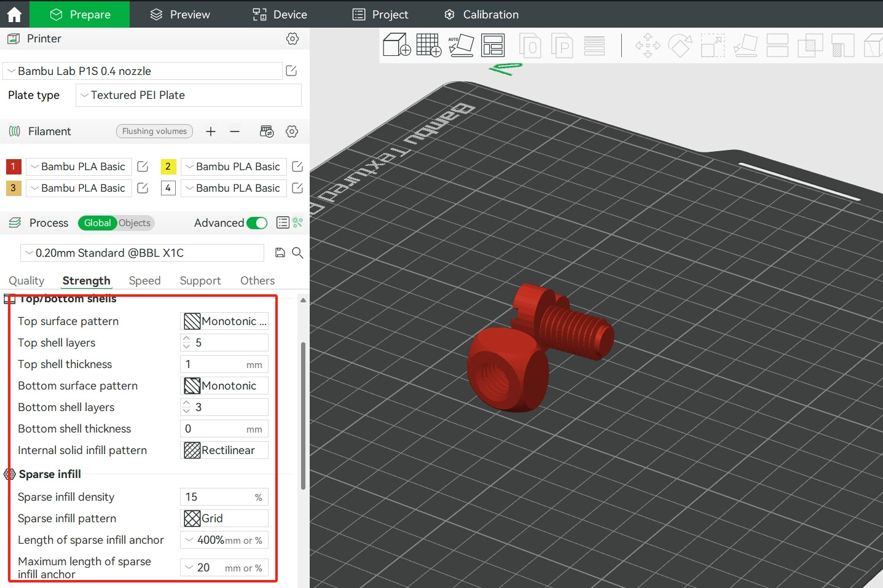Switch to the Preview tab
883x588 pixels.
click(x=180, y=14)
